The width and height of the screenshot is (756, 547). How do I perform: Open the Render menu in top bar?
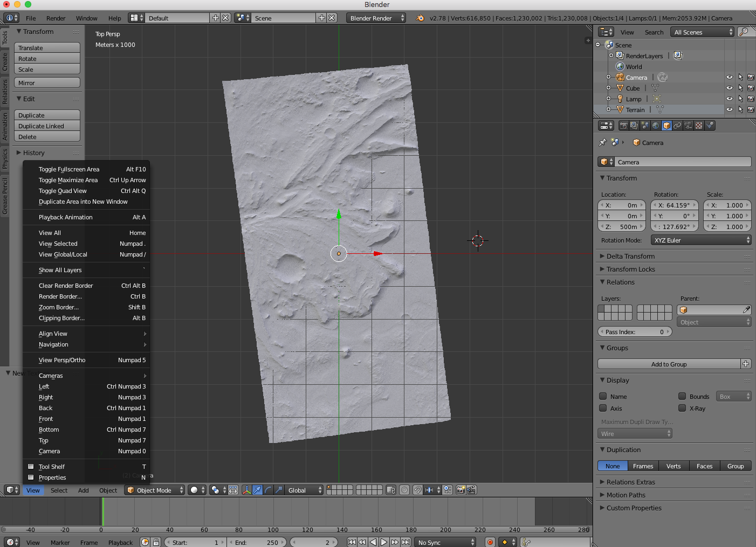click(56, 18)
